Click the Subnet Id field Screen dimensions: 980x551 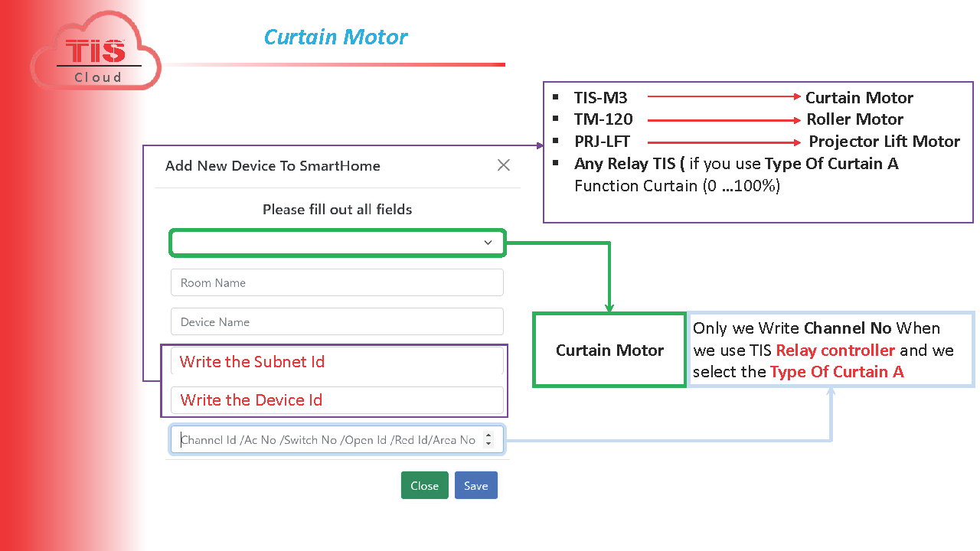pyautogui.click(x=337, y=361)
